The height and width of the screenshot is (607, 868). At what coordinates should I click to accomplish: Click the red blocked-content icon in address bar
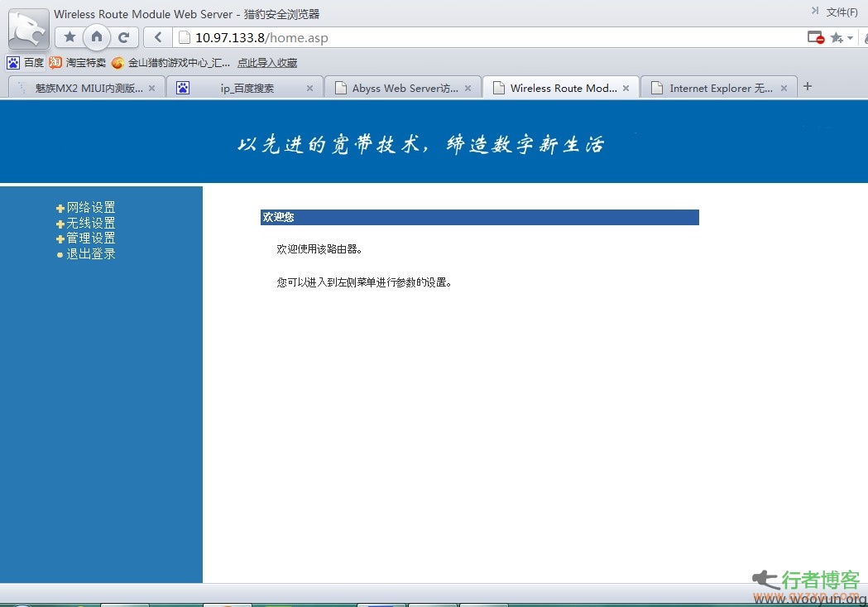click(815, 37)
